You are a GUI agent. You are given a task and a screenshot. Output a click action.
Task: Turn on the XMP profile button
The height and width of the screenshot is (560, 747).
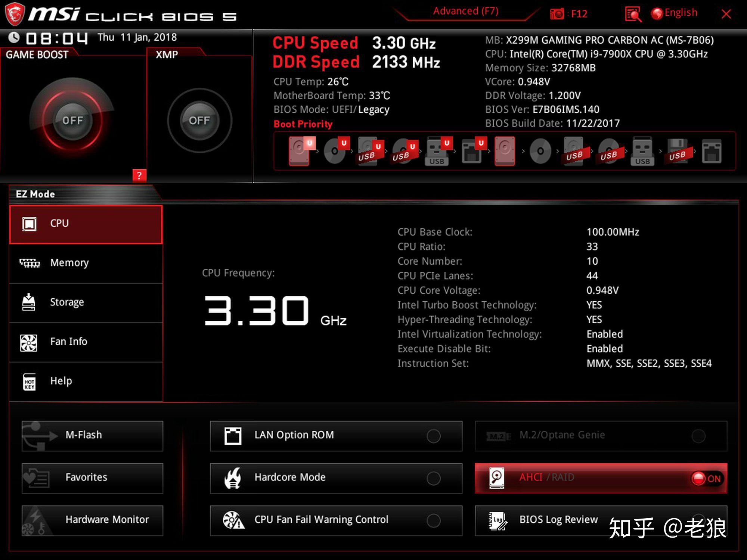[199, 120]
